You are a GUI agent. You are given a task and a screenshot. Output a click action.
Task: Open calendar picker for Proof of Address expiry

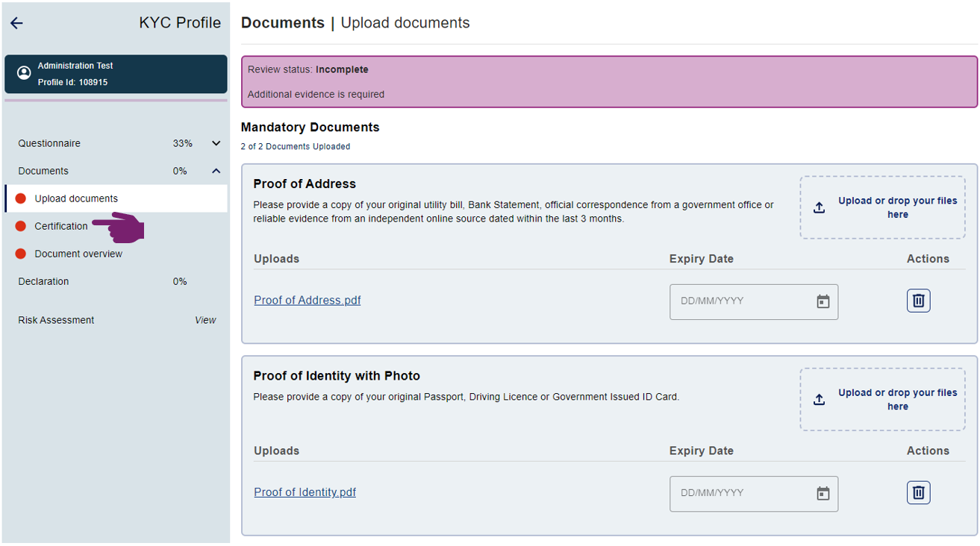click(823, 301)
